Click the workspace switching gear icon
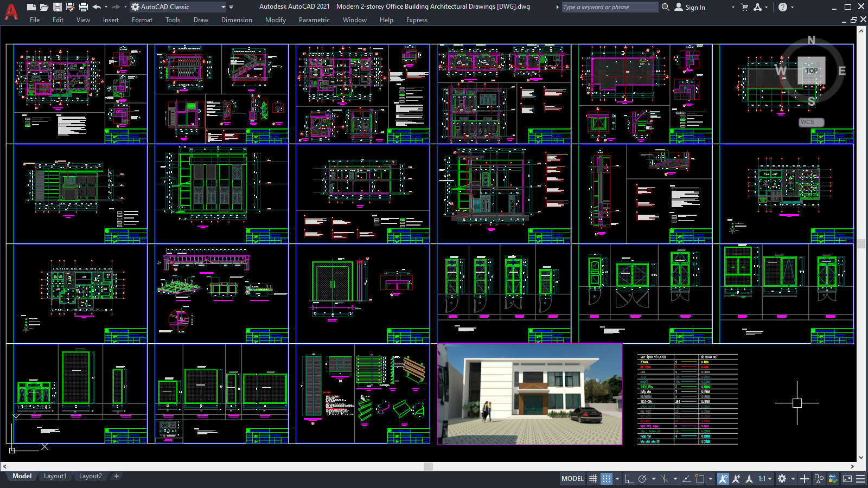Image resolution: width=868 pixels, height=488 pixels. pos(782,479)
